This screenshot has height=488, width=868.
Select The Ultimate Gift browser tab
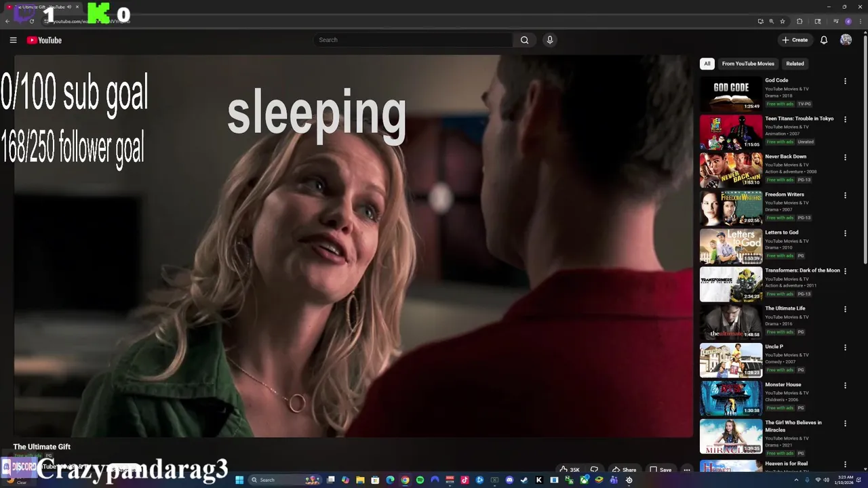click(42, 7)
